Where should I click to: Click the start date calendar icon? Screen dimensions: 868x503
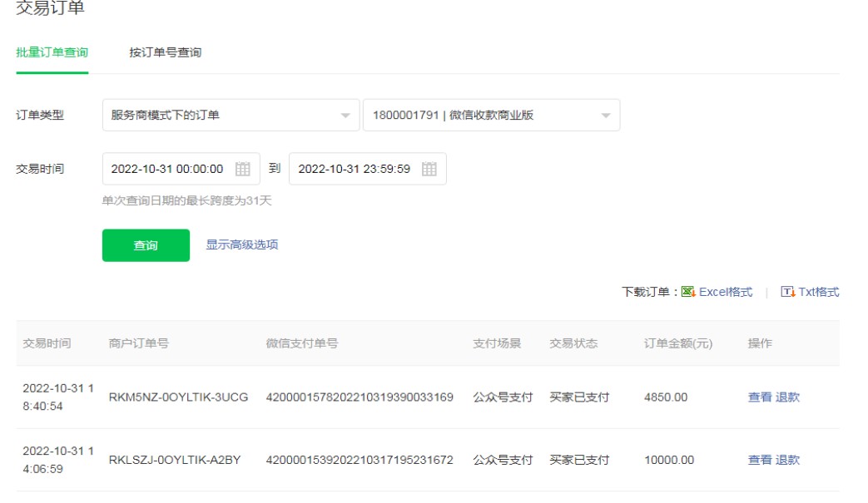(x=242, y=169)
